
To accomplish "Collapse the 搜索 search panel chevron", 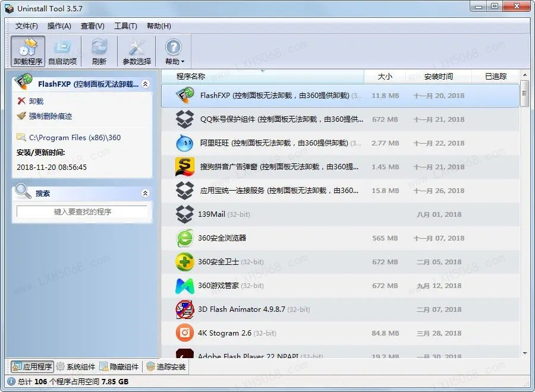I will point(146,193).
